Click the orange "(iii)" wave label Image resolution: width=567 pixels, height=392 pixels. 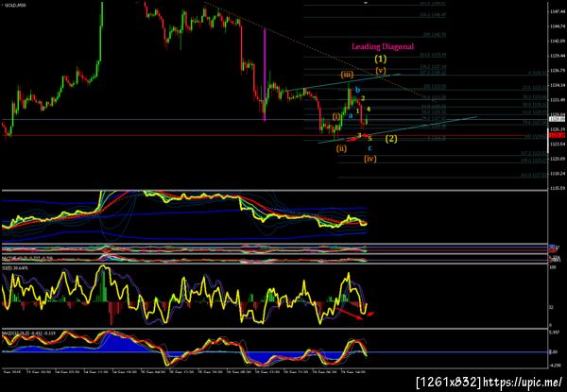point(347,75)
